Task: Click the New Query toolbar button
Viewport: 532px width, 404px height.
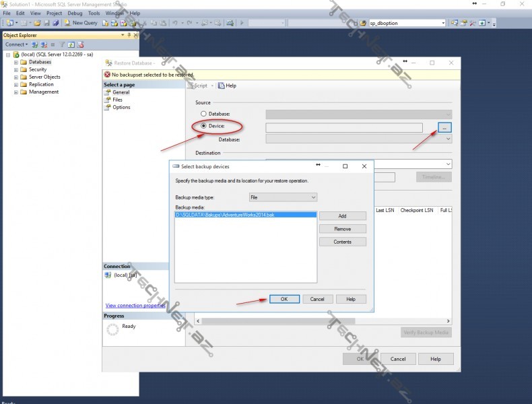Action: [85, 22]
